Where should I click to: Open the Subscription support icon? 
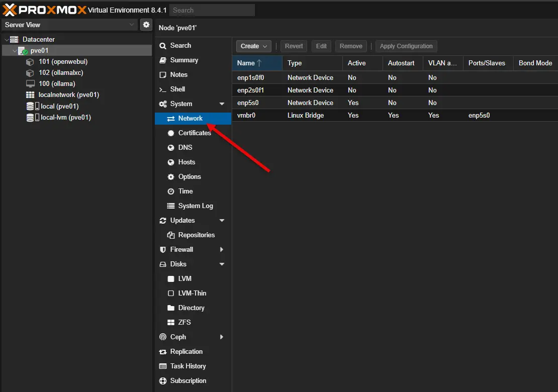(x=162, y=381)
